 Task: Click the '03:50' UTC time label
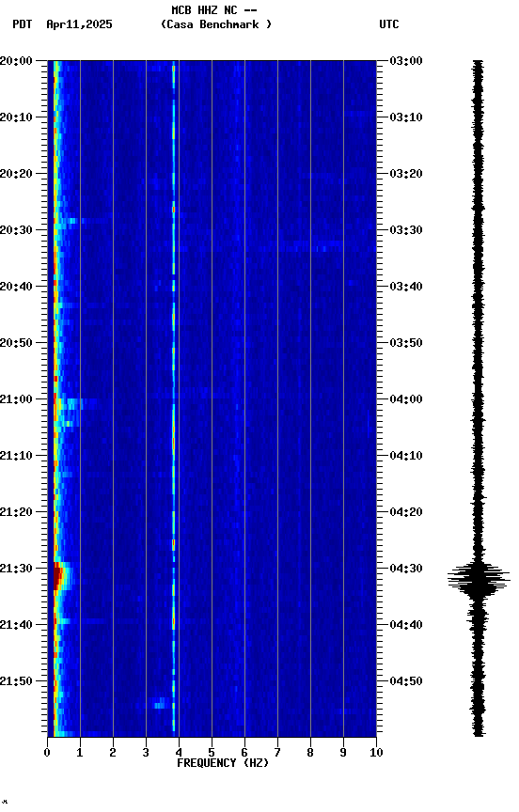406,343
